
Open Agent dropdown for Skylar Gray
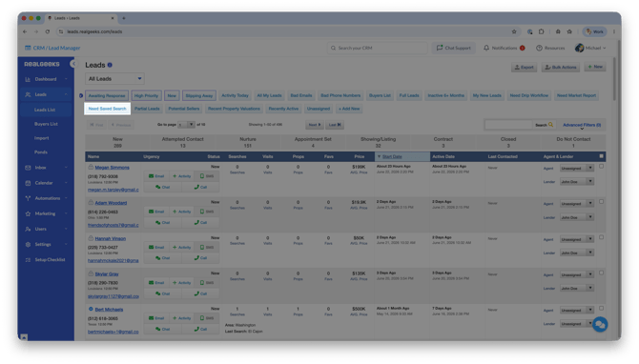(x=577, y=274)
